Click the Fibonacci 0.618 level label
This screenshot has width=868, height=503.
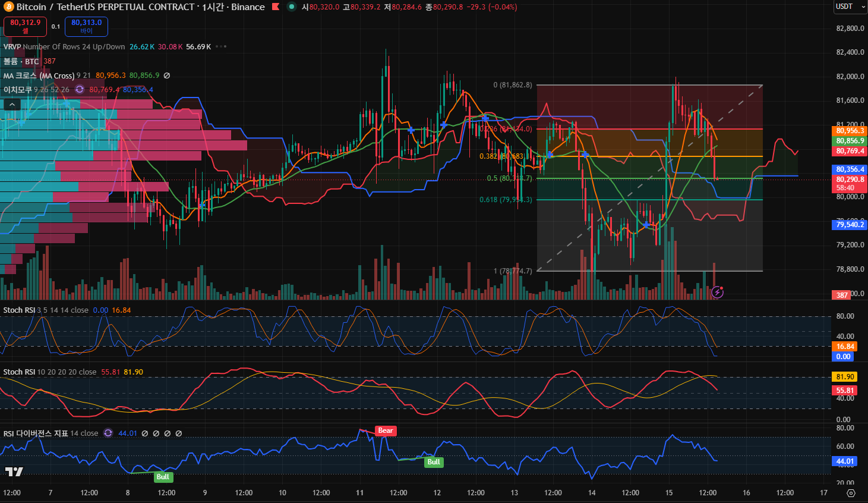[506, 200]
